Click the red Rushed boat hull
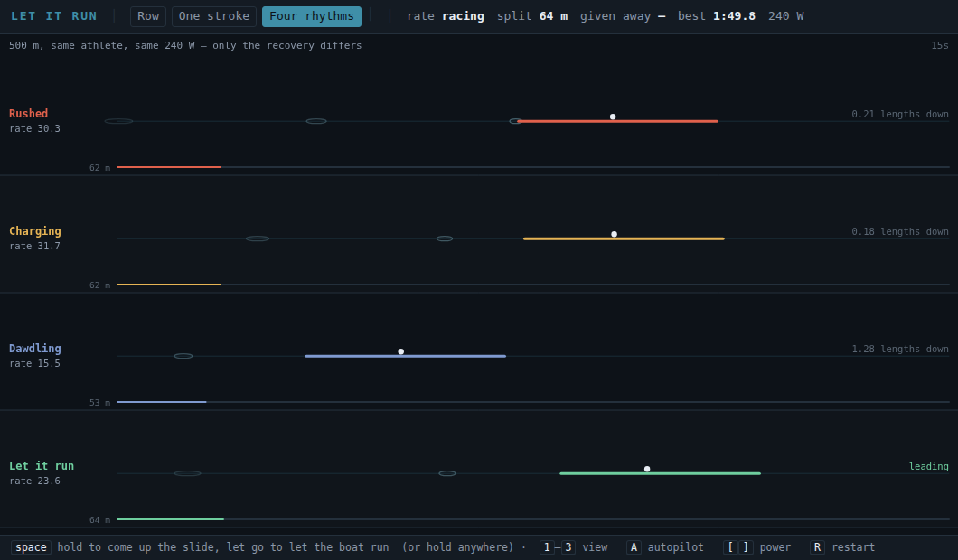Image resolution: width=958 pixels, height=560 pixels. (x=617, y=122)
